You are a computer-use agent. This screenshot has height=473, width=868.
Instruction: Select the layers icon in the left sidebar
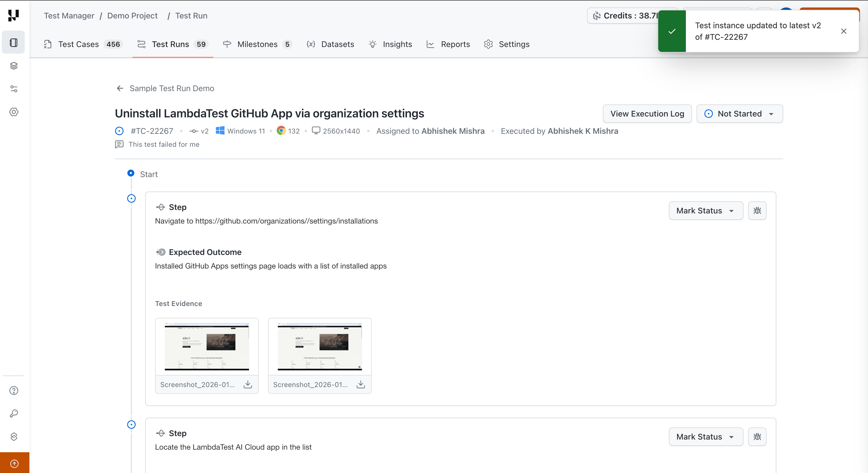14,65
